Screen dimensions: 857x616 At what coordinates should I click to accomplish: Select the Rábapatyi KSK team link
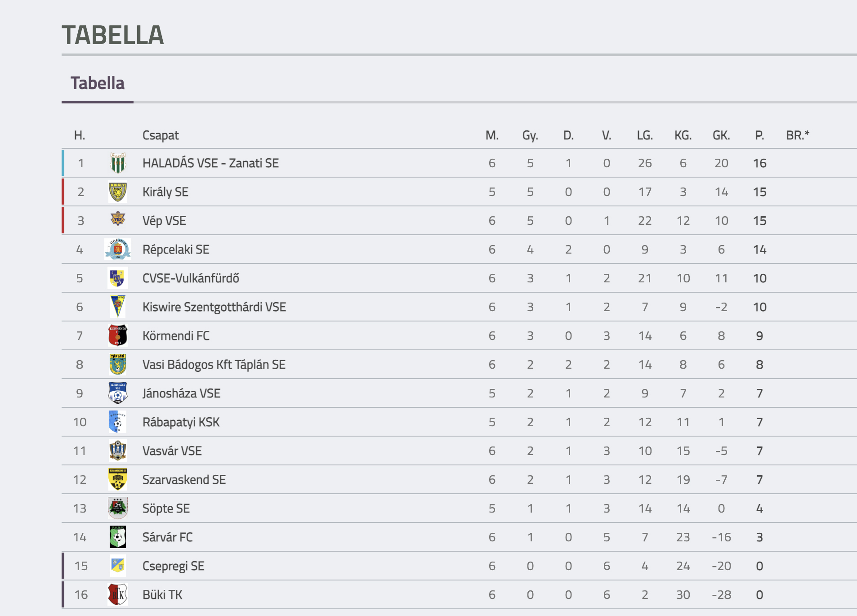click(181, 422)
